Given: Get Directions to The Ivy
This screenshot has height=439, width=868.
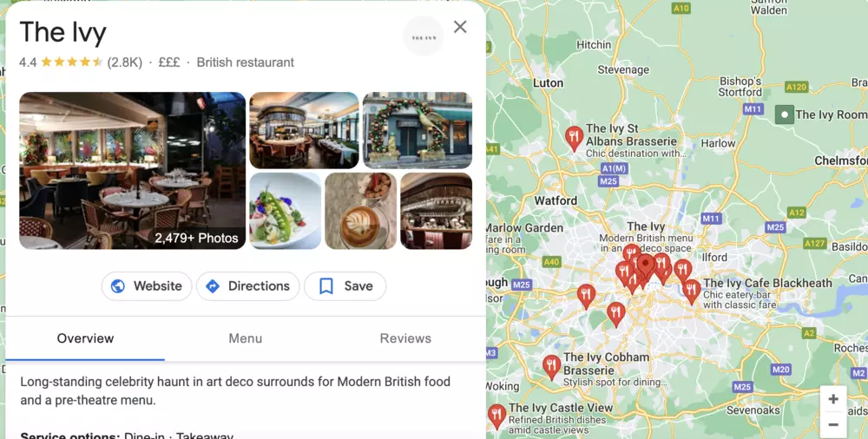Looking at the screenshot, I should (248, 286).
